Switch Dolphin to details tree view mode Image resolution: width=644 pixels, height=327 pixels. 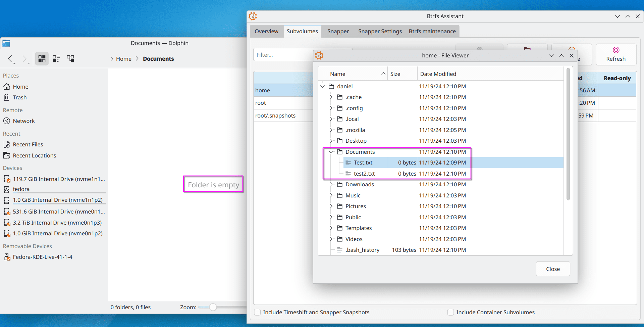[70, 59]
